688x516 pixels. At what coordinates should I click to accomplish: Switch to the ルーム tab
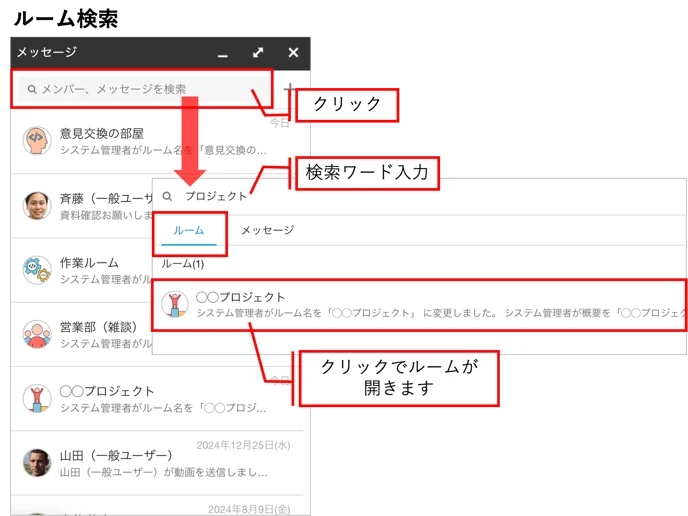[189, 230]
